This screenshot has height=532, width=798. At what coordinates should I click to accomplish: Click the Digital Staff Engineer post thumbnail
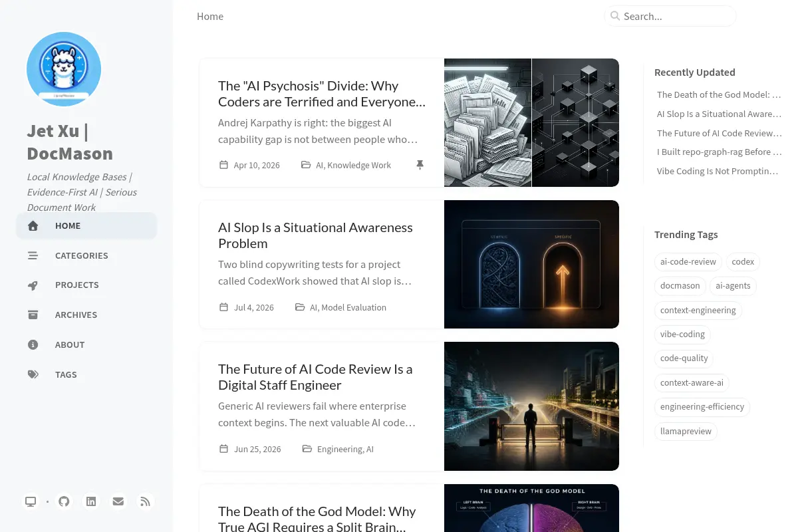(x=531, y=406)
